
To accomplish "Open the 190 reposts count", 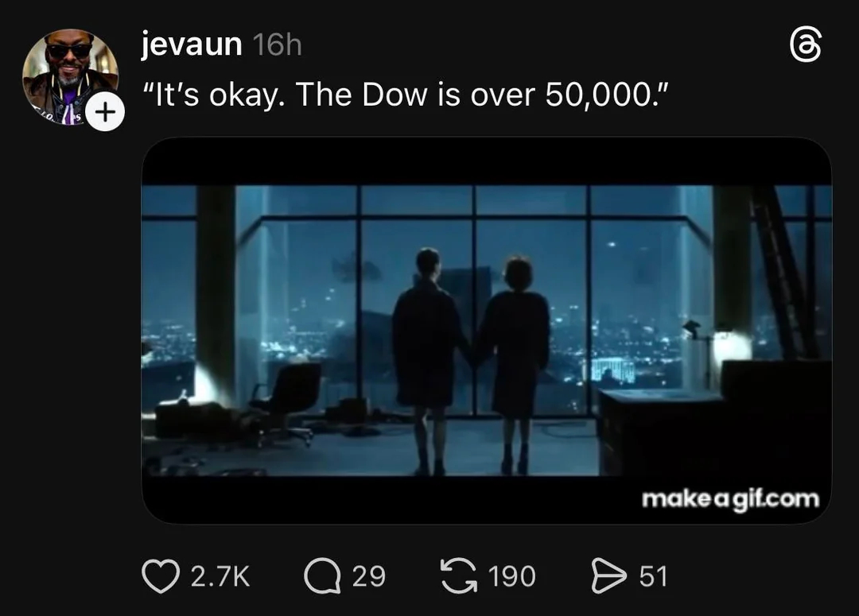I will tap(511, 576).
